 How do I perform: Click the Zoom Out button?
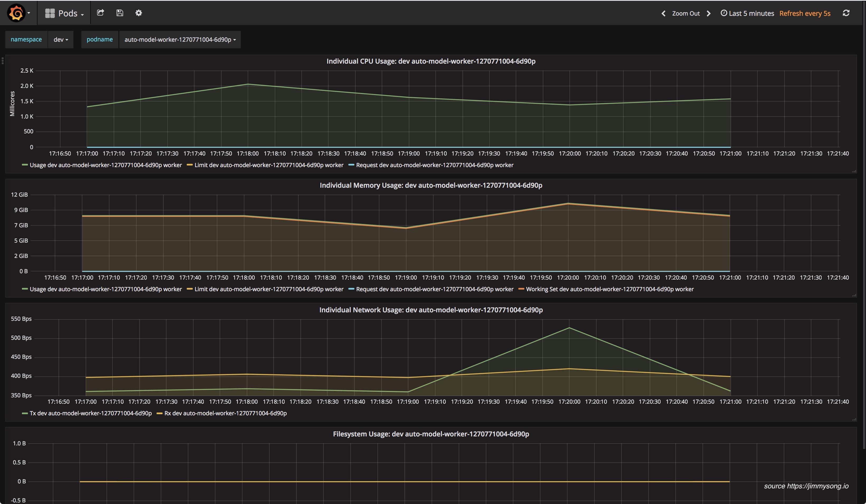686,13
